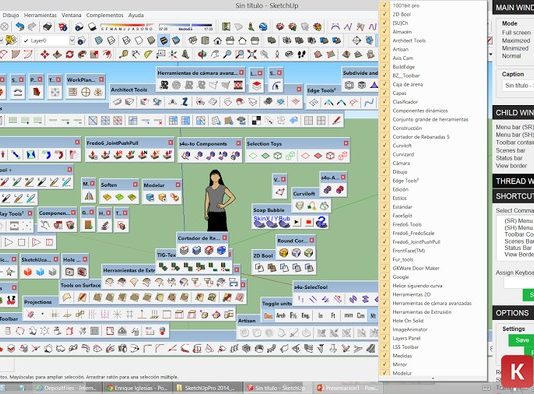Select the Zoom magnifier tool
Screen dimensions: 534x394
(x=227, y=54)
